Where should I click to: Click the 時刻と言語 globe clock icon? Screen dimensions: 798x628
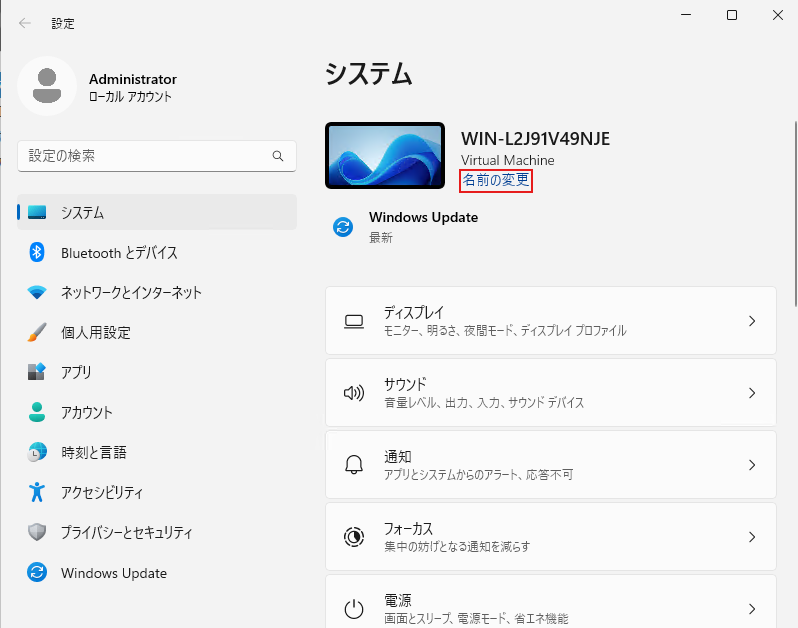(37, 452)
